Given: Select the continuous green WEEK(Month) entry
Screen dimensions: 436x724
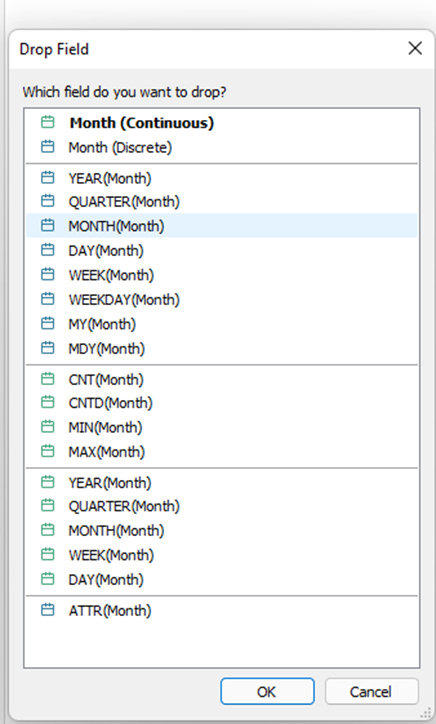Looking at the screenshot, I should coord(222,555).
